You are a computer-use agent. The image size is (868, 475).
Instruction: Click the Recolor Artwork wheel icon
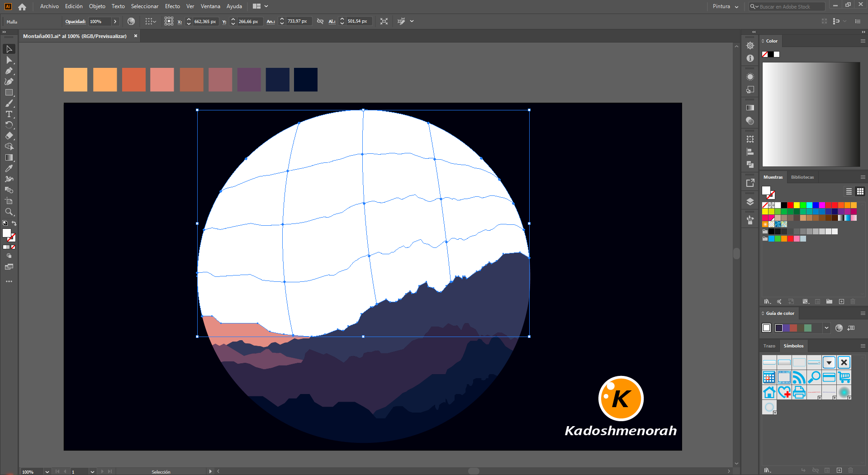(x=131, y=21)
